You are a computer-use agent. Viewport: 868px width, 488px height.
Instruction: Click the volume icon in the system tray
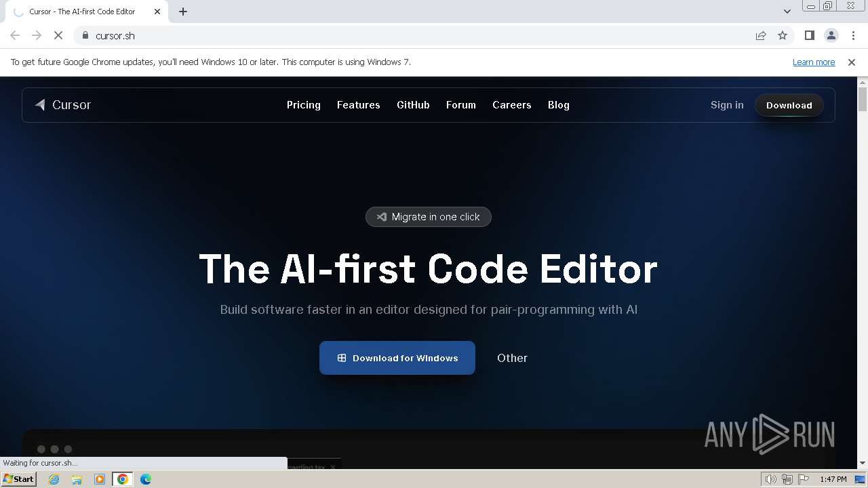point(770,479)
